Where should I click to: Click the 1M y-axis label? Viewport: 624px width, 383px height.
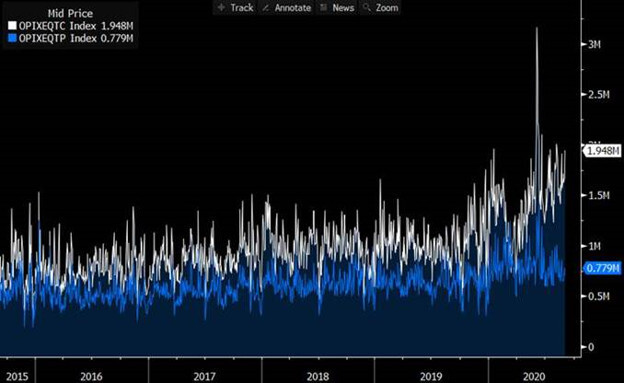pos(594,246)
